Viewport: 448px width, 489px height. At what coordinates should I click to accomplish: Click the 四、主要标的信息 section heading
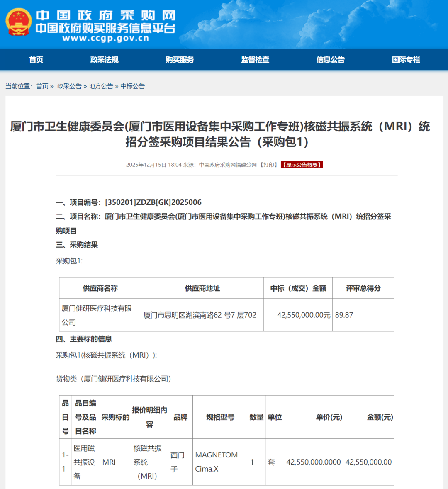point(84,339)
